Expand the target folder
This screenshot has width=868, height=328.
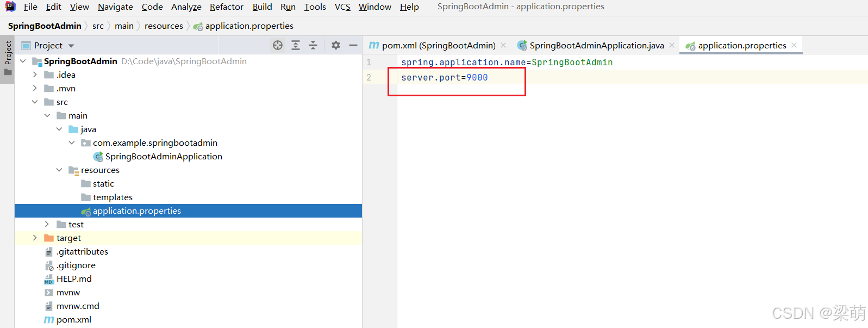[35, 238]
